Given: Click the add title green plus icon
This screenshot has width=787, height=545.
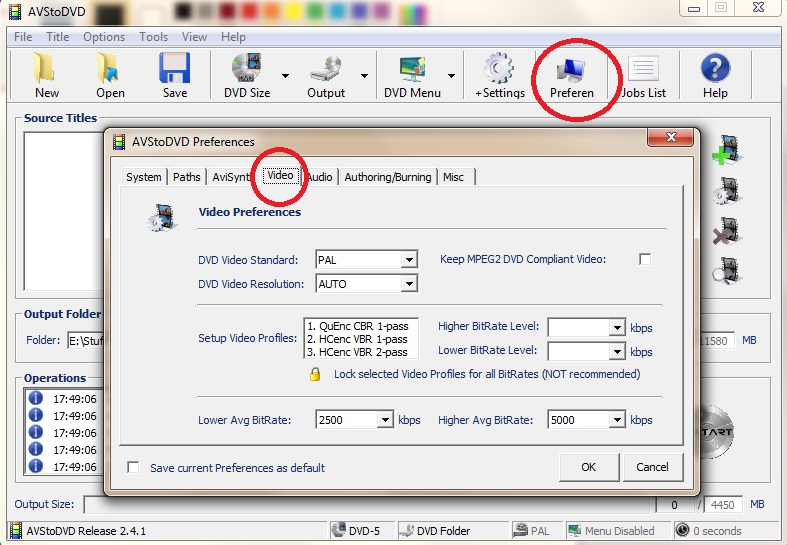Looking at the screenshot, I should point(727,150).
